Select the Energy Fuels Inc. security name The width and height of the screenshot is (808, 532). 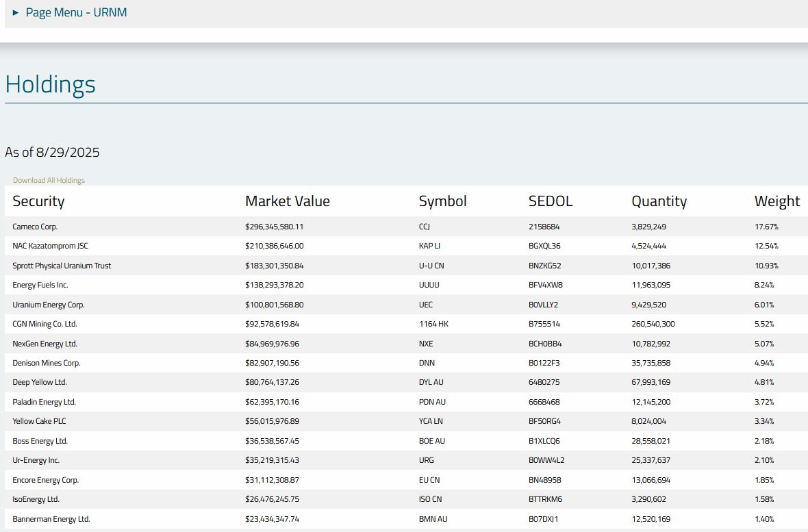40,285
